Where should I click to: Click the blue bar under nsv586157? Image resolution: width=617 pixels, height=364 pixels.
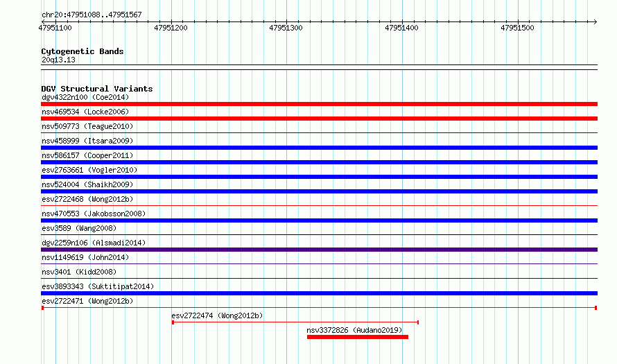[x=319, y=162]
